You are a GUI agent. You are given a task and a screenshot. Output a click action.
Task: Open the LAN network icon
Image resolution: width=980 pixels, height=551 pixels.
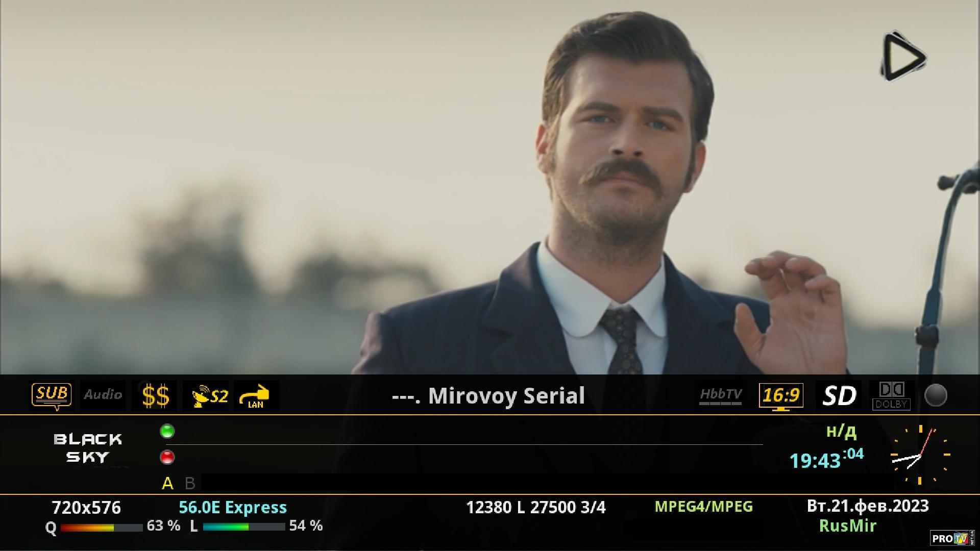coord(256,396)
